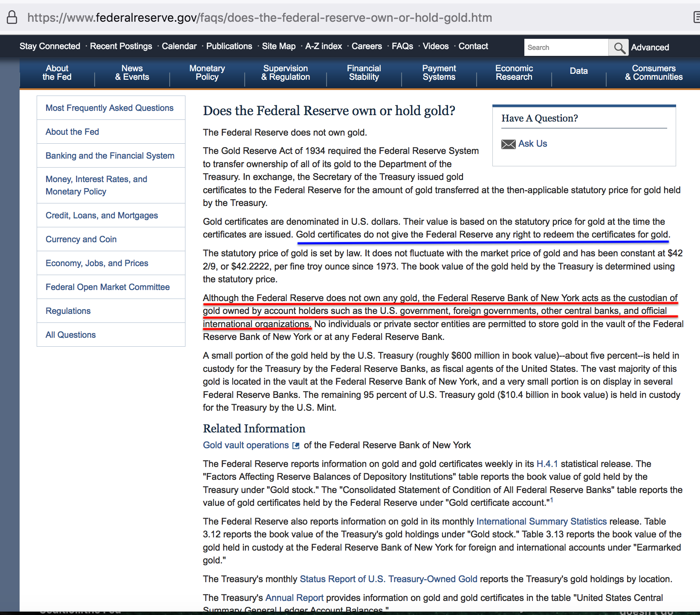Image resolution: width=700 pixels, height=615 pixels.
Task: Open Financial Stability menu
Action: [x=364, y=73]
